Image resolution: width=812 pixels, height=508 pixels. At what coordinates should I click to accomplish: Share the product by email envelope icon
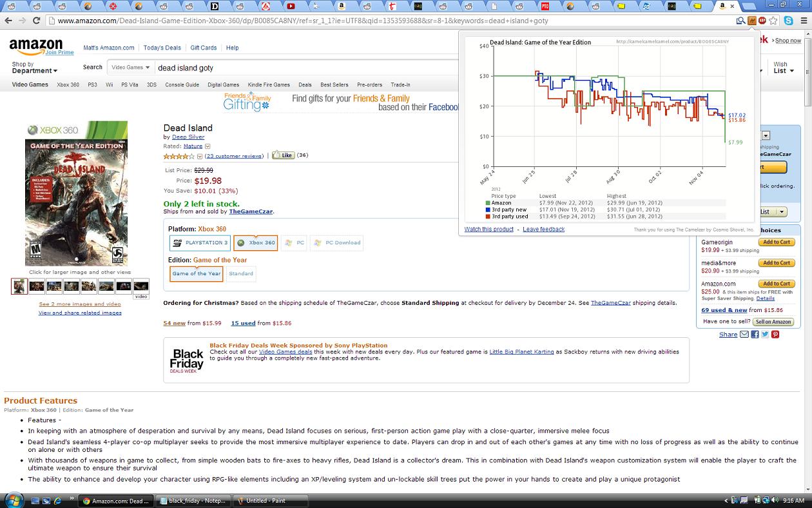744,335
